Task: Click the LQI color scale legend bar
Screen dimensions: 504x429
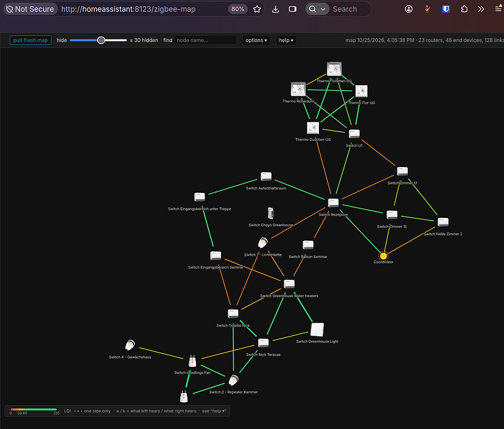Action: (33, 410)
